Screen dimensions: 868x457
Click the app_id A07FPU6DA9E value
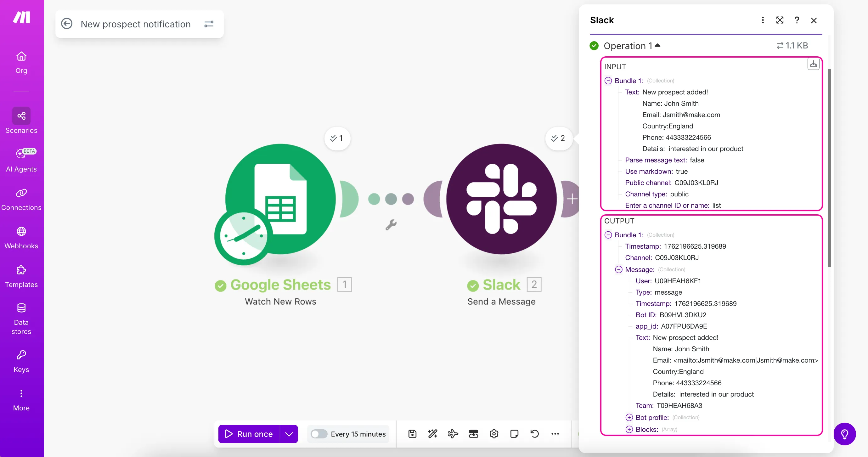[684, 326]
